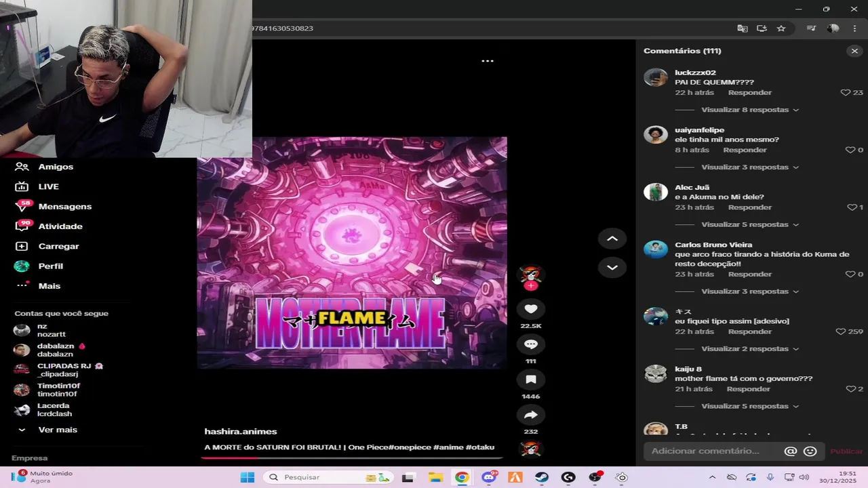Insert a mention with the @ icon
This screenshot has width=868, height=488.
pos(791,451)
